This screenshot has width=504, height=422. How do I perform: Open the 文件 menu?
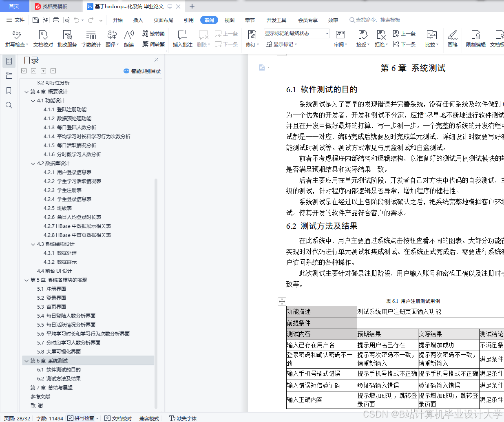pos(18,20)
